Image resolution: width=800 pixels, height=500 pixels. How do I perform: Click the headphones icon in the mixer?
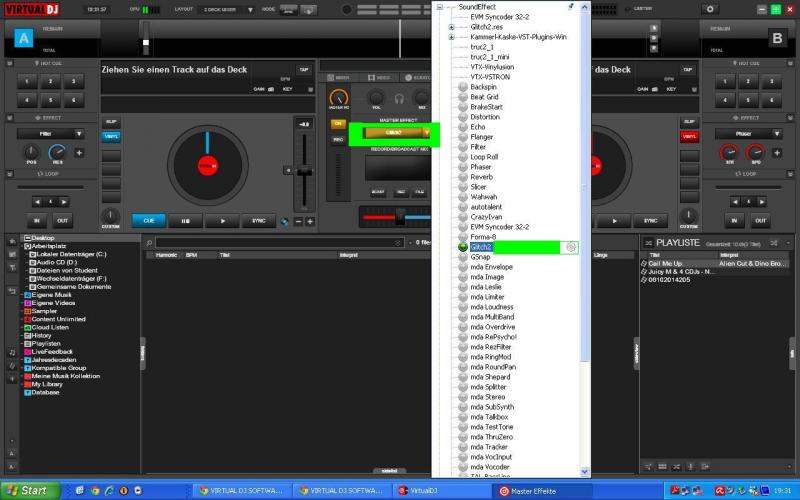click(x=399, y=99)
